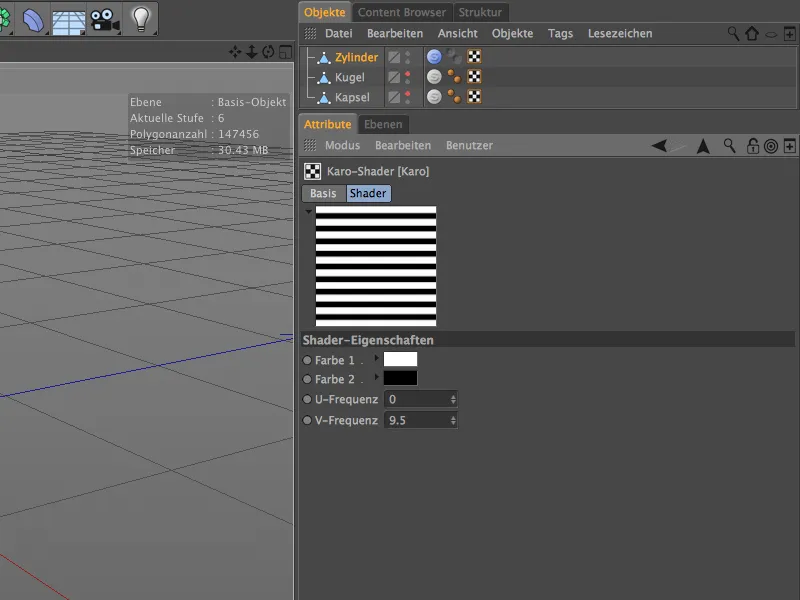Open search in Attribute manager
This screenshot has width=800, height=600.
730,146
